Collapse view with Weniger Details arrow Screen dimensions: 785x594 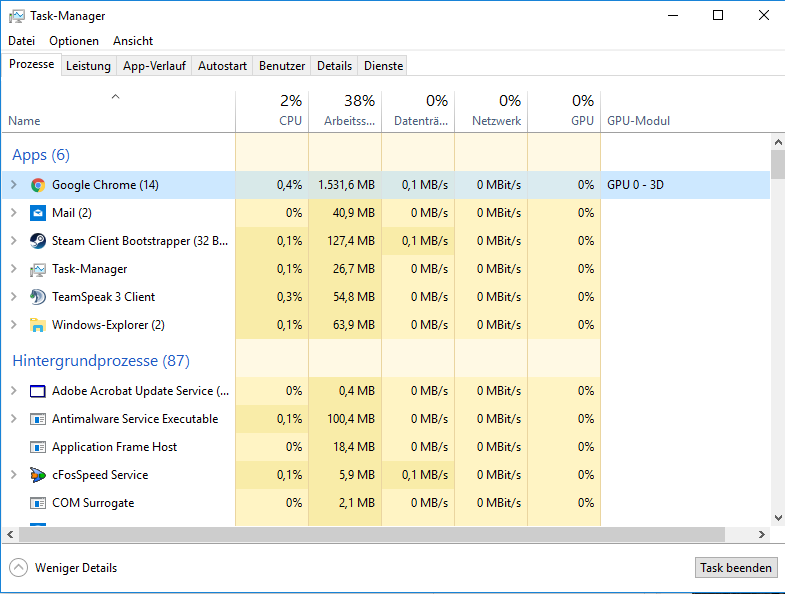point(18,568)
